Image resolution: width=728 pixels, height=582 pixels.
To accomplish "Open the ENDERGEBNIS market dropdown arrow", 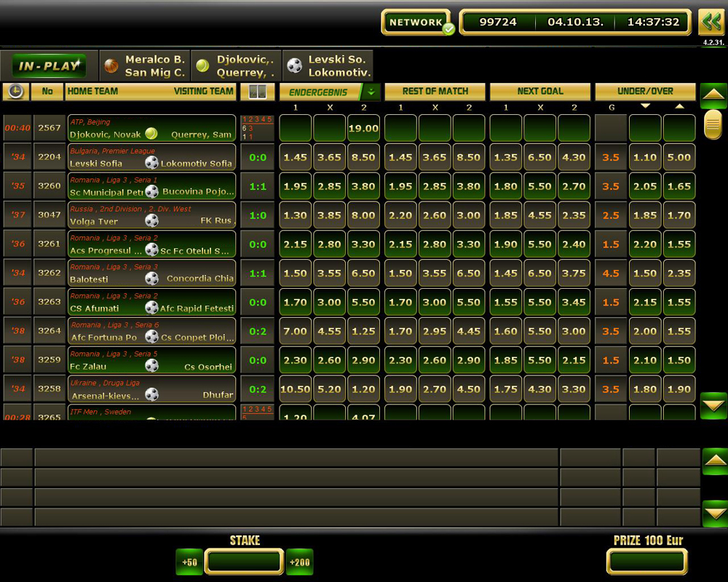I will (371, 92).
